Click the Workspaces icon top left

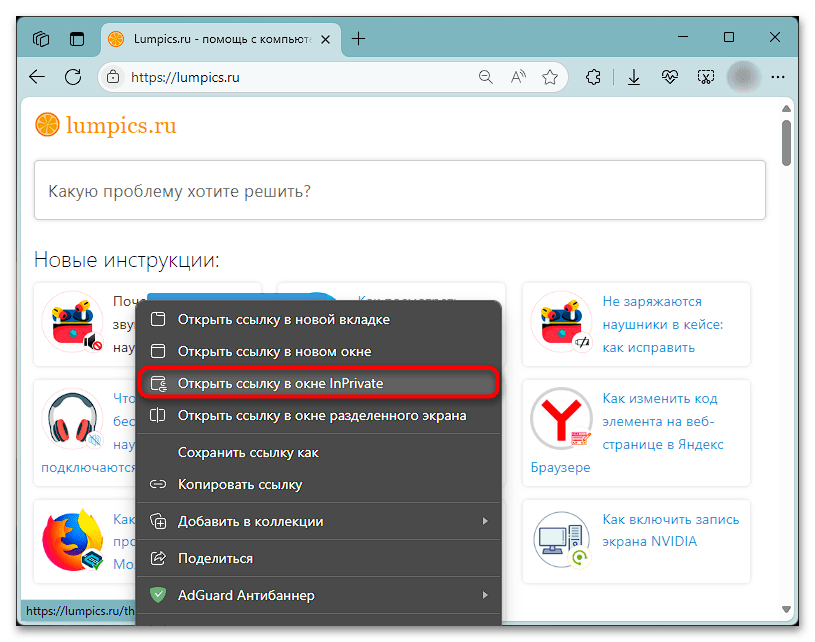[x=40, y=38]
